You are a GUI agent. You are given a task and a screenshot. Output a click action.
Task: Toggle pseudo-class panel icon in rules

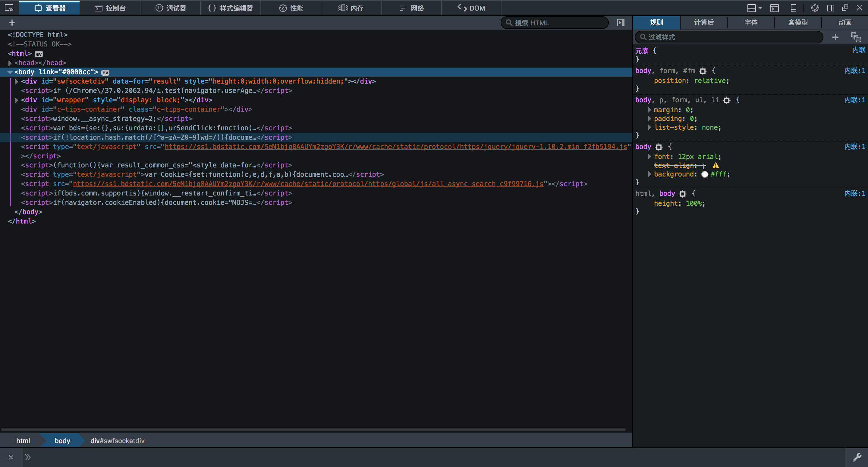(x=856, y=37)
